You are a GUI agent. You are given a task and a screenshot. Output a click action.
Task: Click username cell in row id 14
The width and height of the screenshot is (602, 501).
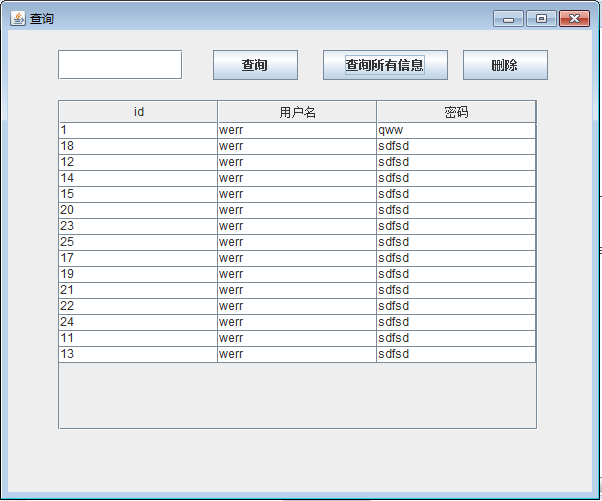[297, 178]
